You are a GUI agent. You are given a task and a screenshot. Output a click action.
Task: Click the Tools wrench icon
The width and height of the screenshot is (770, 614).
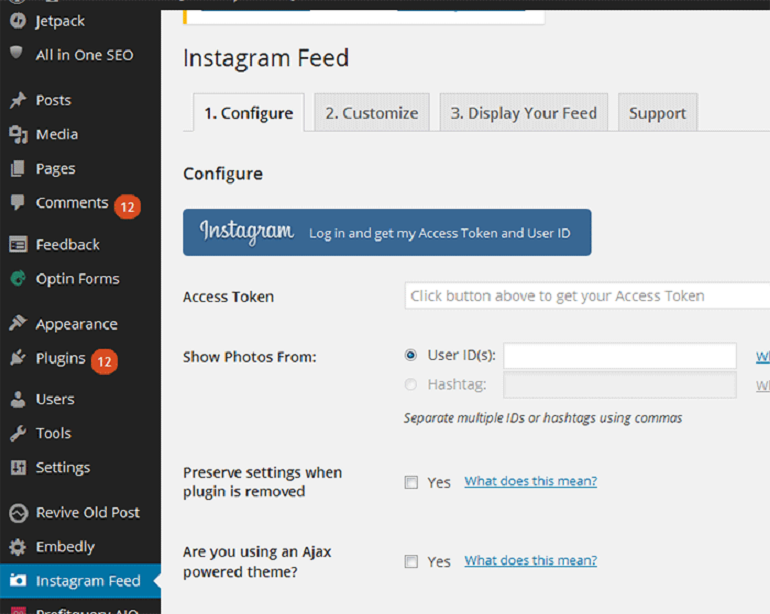pyautogui.click(x=18, y=433)
